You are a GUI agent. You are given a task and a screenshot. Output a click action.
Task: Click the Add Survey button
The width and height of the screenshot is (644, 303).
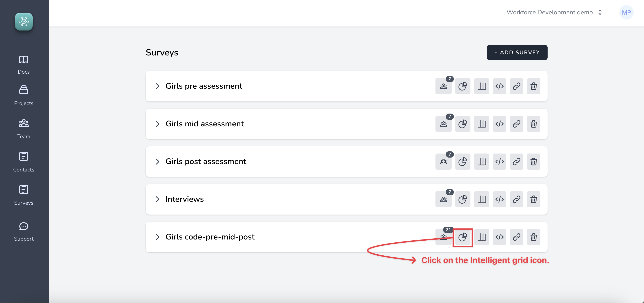pyautogui.click(x=517, y=53)
